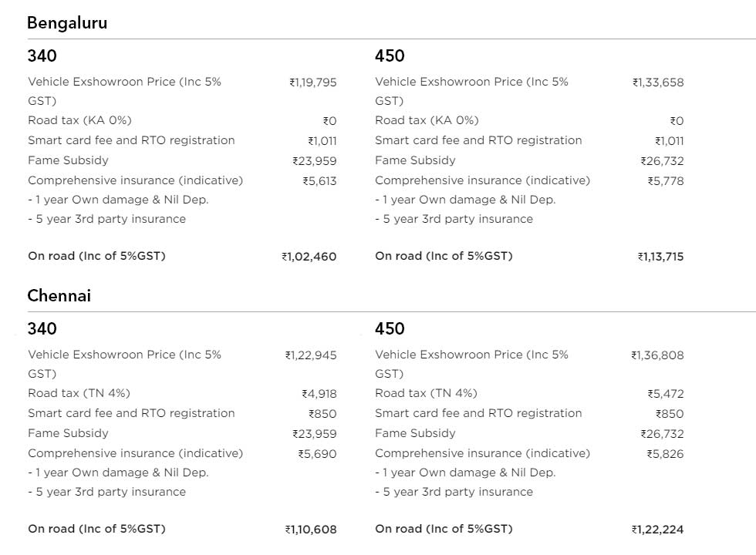Screen dimensions: 756x555
Task: Select the 450 model heading under Chennai
Action: click(390, 328)
